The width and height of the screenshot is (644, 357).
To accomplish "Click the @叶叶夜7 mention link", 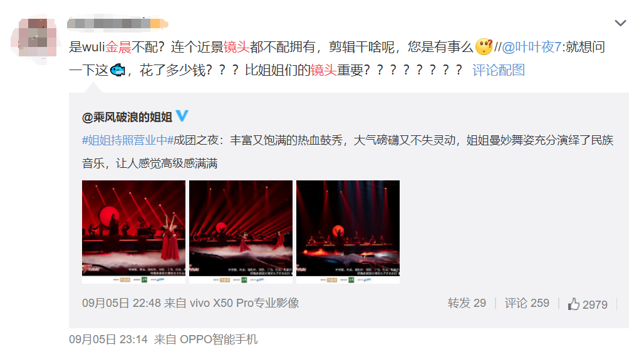I will tap(531, 47).
